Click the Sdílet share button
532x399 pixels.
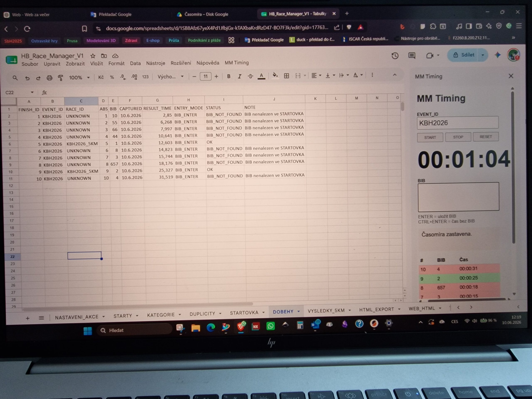(x=464, y=55)
